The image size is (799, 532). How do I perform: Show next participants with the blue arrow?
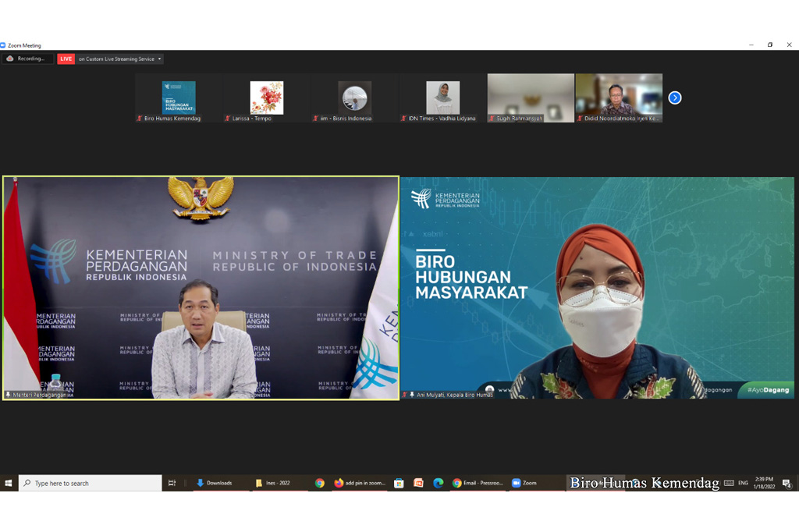point(675,98)
